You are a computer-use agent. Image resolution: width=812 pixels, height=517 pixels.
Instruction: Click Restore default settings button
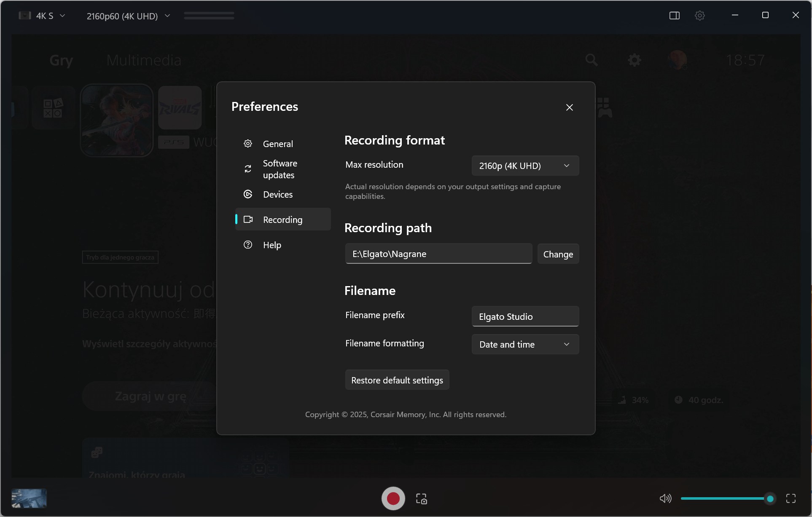tap(397, 380)
